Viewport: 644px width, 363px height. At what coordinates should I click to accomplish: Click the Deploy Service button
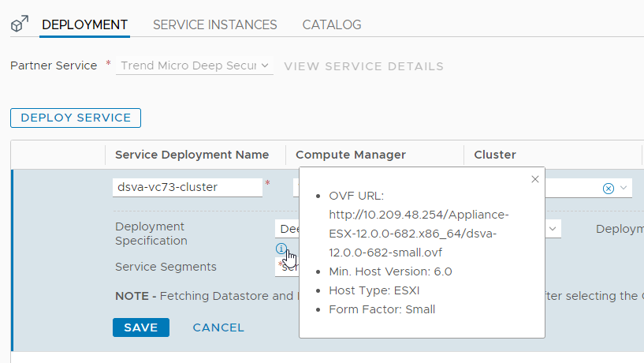point(76,118)
